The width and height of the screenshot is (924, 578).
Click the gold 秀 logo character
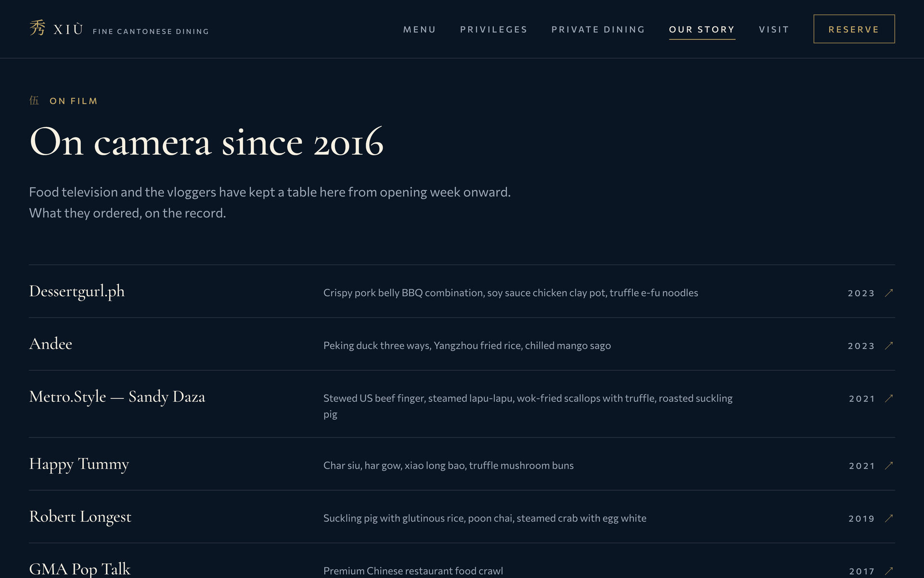tap(38, 28)
